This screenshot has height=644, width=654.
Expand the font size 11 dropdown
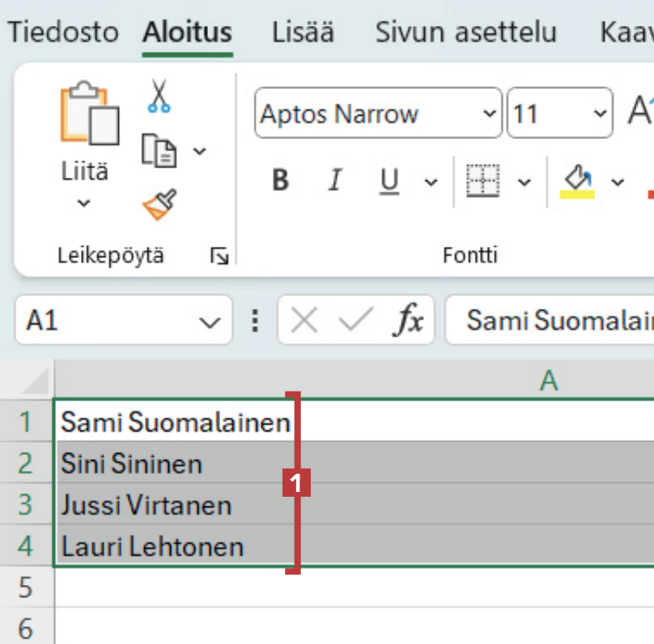pyautogui.click(x=599, y=113)
